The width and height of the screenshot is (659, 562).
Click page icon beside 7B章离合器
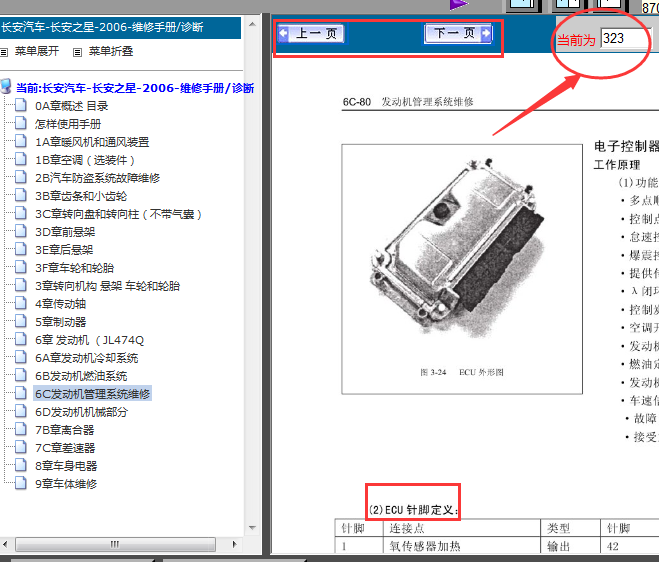(21, 429)
